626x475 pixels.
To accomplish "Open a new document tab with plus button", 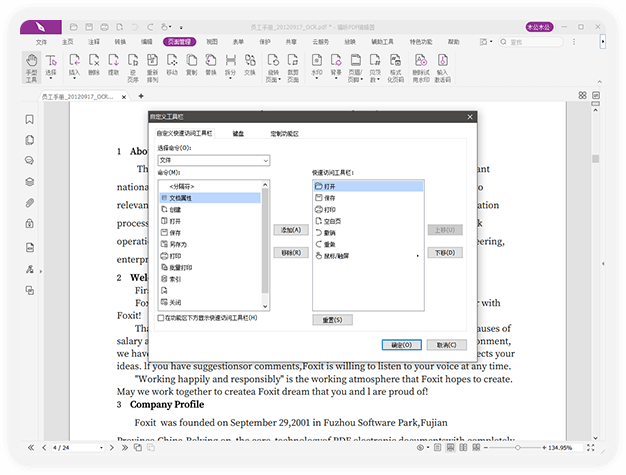I will click(141, 96).
